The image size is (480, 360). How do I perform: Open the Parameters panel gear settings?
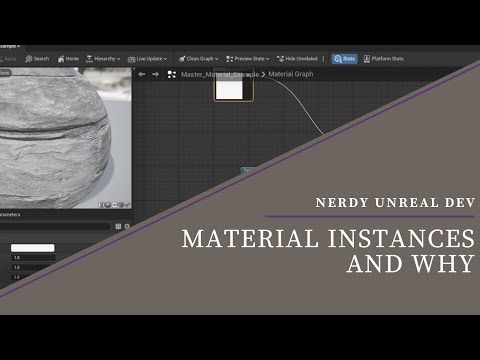pos(127,226)
